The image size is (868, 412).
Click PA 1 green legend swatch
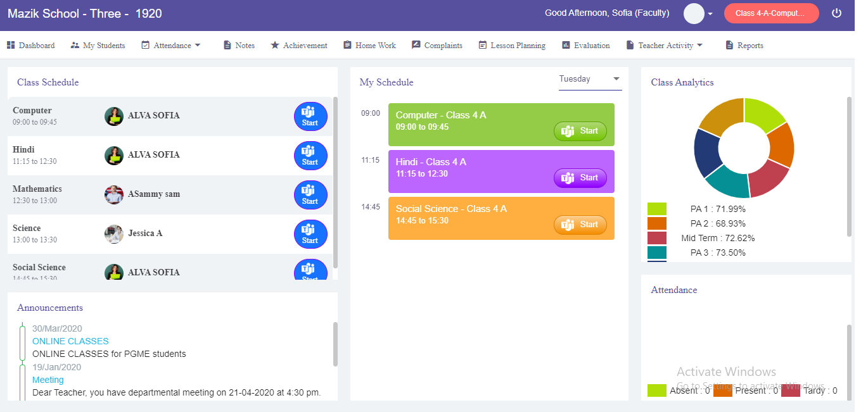[x=657, y=209]
